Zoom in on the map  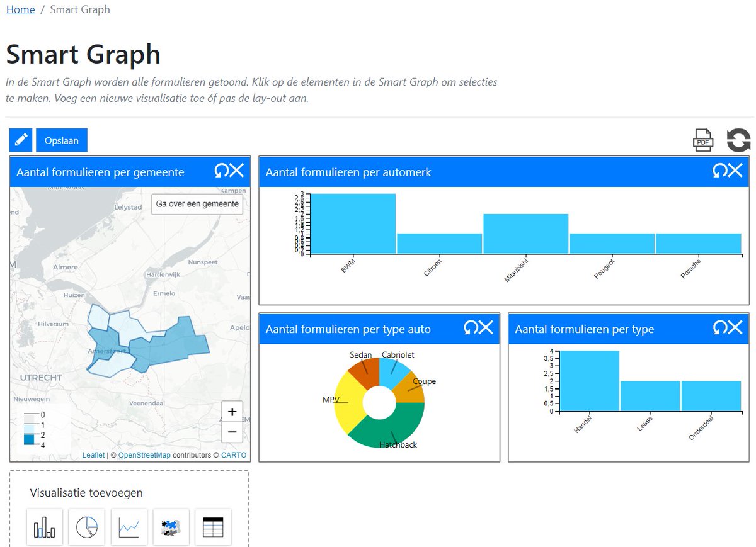[x=232, y=412]
